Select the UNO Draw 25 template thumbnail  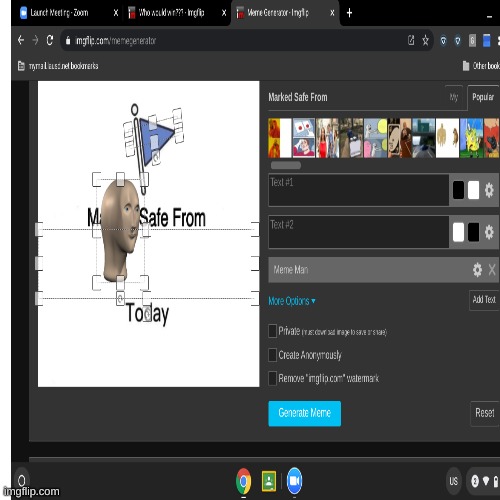(x=399, y=138)
